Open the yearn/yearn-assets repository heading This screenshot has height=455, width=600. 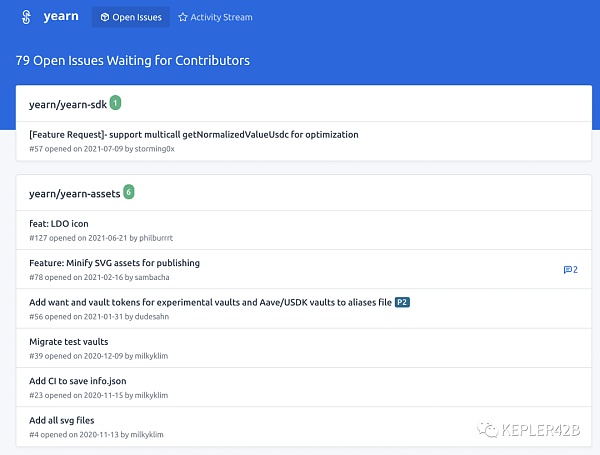tap(75, 194)
